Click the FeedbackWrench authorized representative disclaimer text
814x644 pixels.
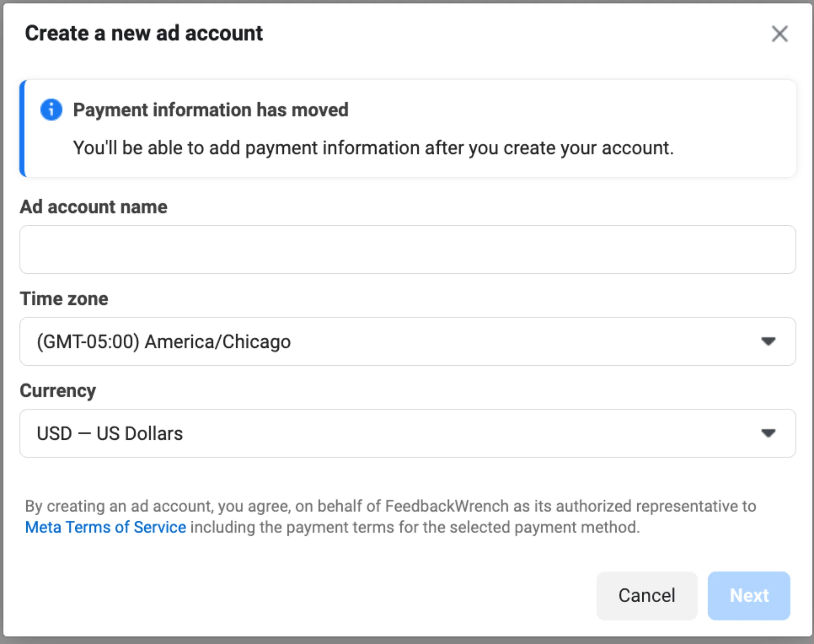[390, 506]
